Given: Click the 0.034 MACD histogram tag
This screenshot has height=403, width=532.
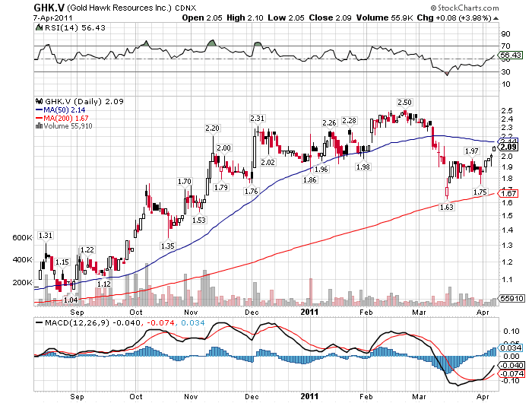Looking at the screenshot, I should click(x=511, y=347).
